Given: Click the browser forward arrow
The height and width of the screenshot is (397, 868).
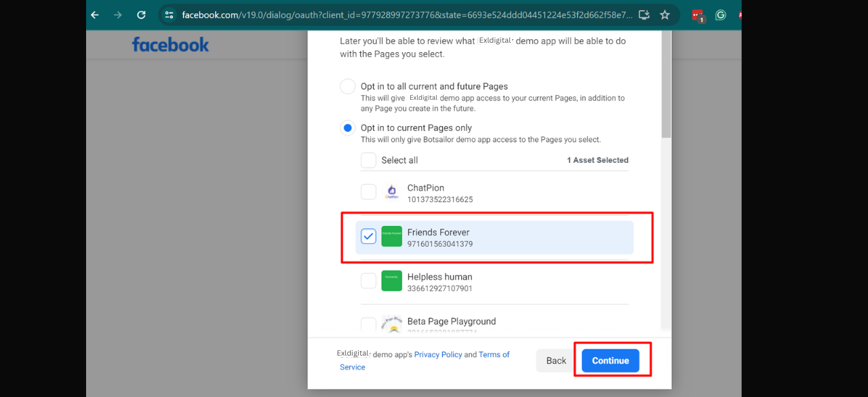Looking at the screenshot, I should [118, 15].
